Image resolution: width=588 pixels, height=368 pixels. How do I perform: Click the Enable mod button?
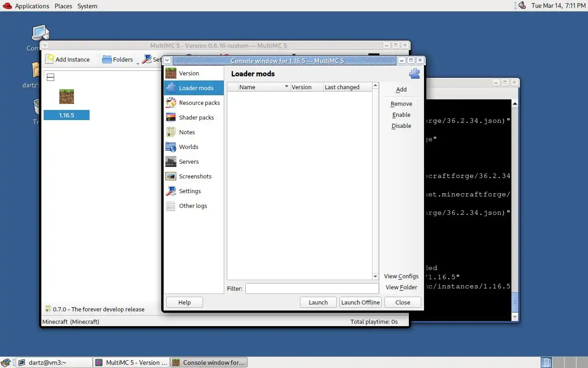401,115
